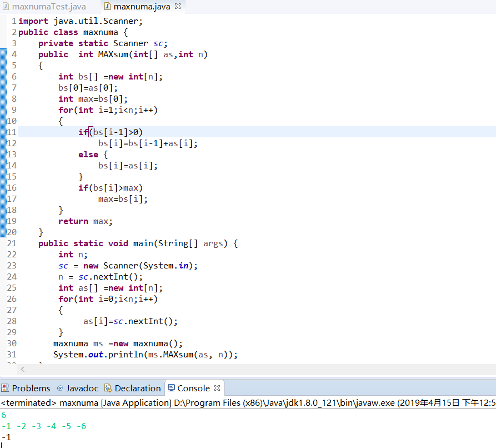
Task: Click 'sc = new Scanner(System.in);' line
Action: (128, 266)
